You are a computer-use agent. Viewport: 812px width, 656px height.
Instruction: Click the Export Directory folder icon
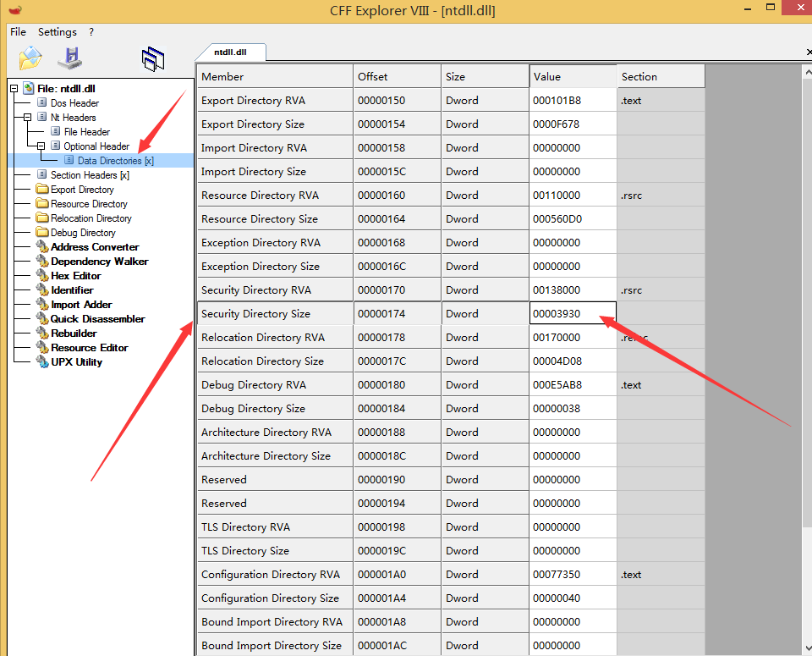tap(42, 189)
